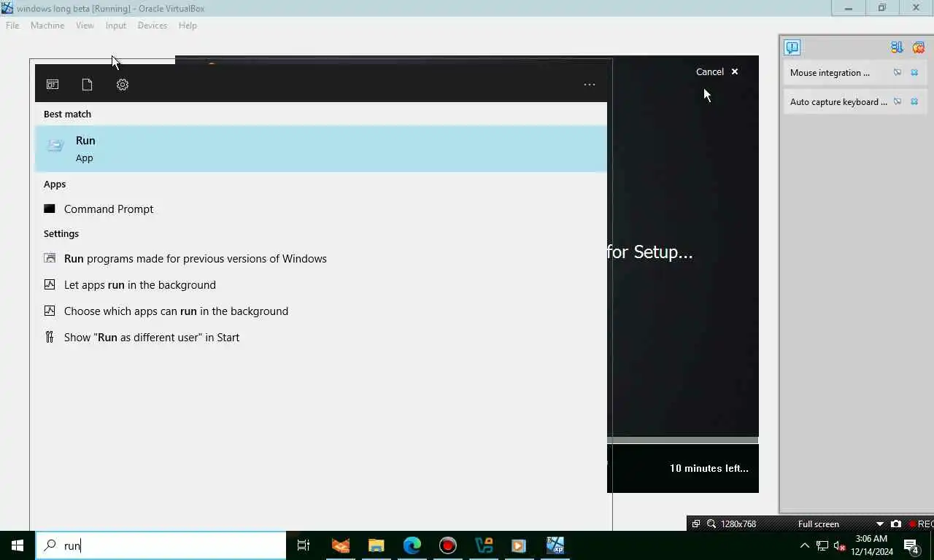Viewport: 934px width, 560px height.
Task: Click the Command Prompt icon
Action: (x=50, y=209)
